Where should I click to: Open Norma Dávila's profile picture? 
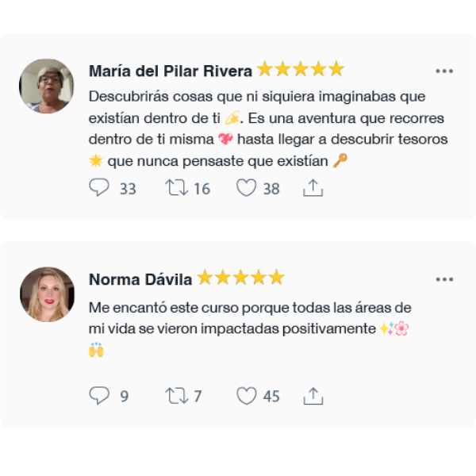tap(47, 294)
